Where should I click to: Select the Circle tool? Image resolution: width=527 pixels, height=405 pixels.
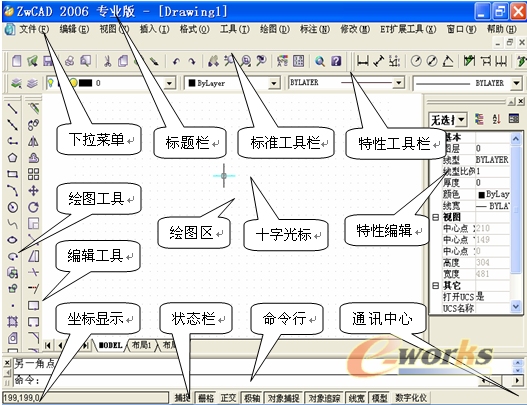pyautogui.click(x=12, y=207)
